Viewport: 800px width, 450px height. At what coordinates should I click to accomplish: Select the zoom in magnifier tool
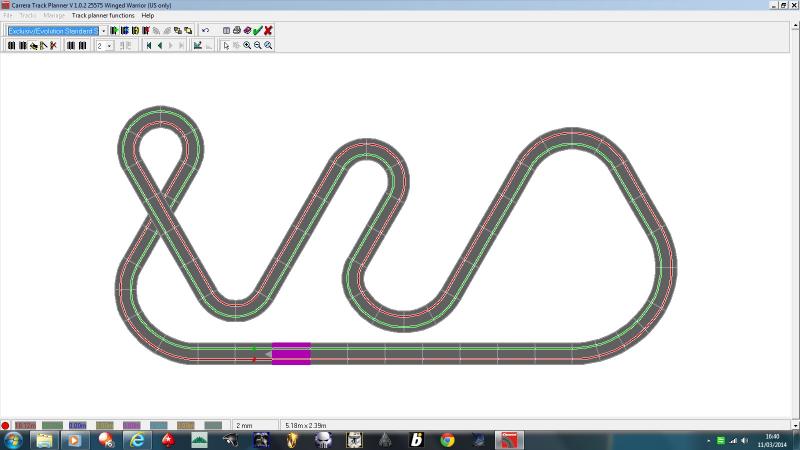pos(247,45)
